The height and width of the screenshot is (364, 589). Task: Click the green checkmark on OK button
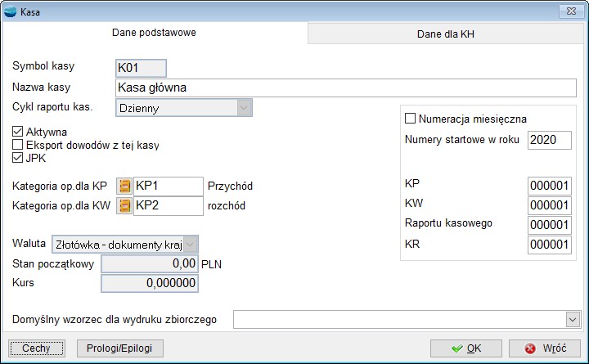coord(457,348)
